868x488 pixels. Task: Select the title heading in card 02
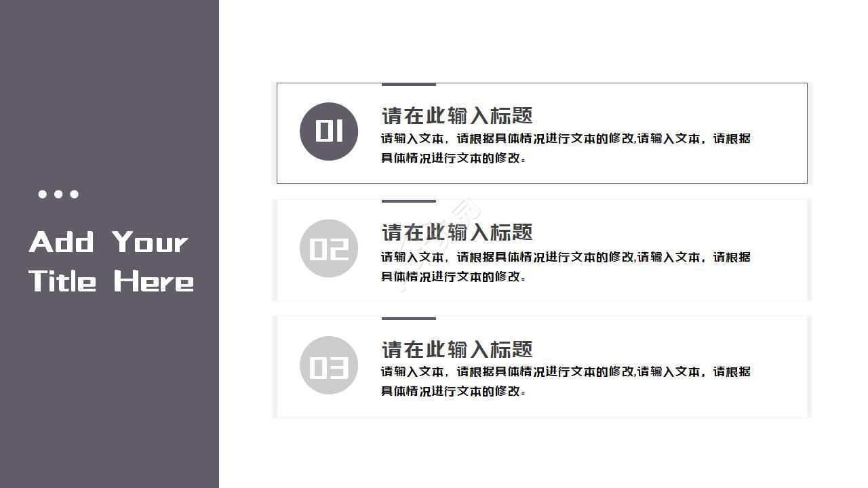point(457,232)
